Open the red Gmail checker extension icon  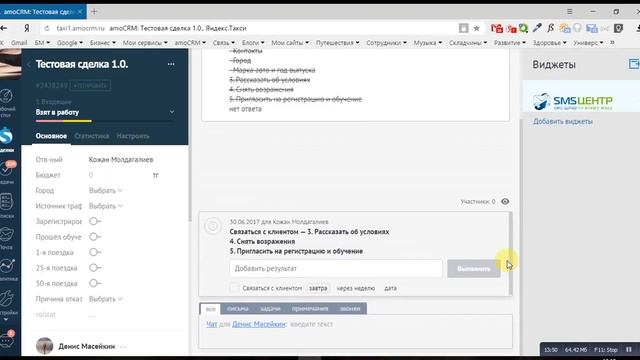coord(497,28)
